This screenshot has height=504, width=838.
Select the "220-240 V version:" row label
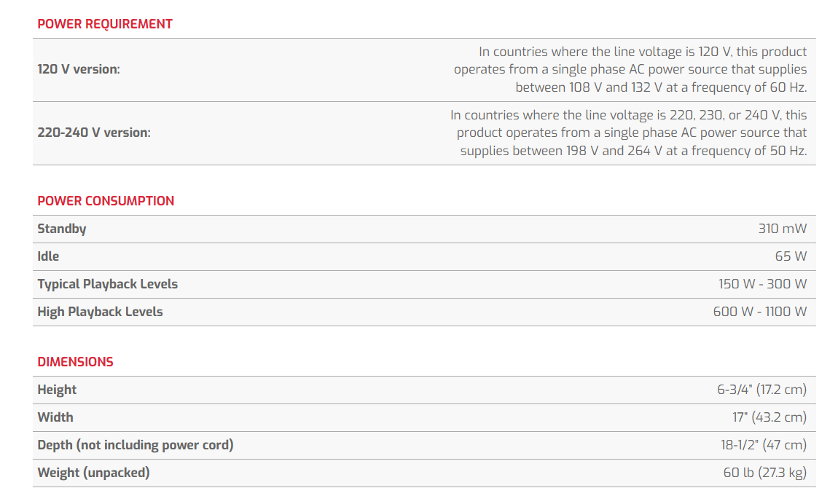click(94, 133)
